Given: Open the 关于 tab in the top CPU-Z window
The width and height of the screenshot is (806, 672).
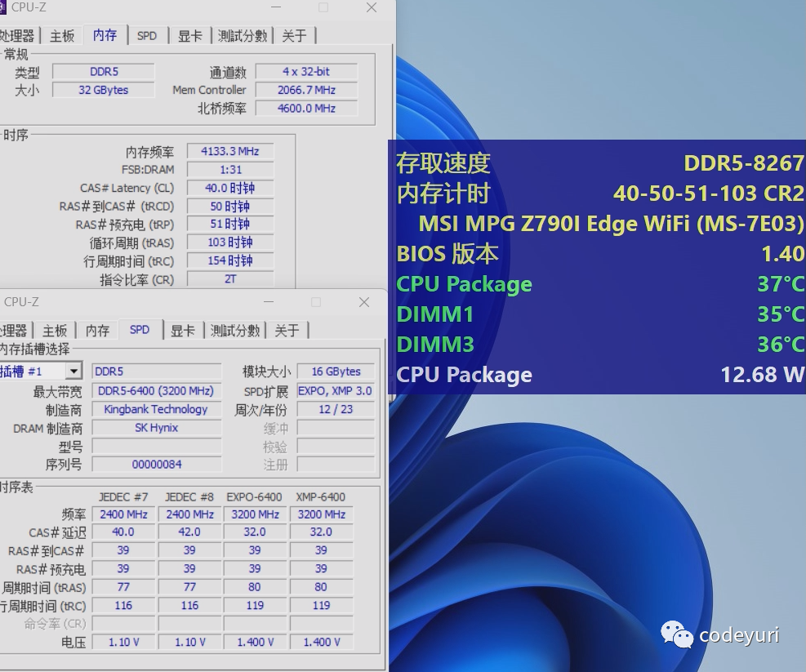Looking at the screenshot, I should point(295,36).
